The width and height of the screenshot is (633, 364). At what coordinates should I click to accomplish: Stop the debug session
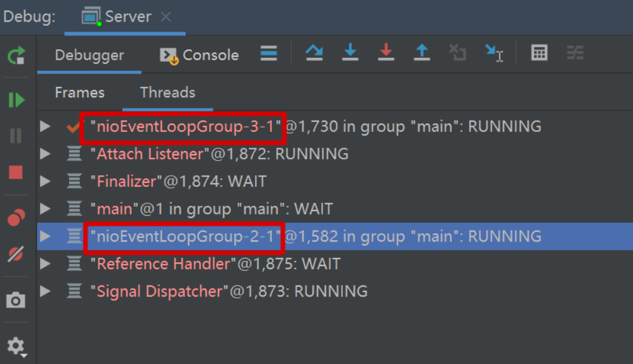click(x=16, y=172)
